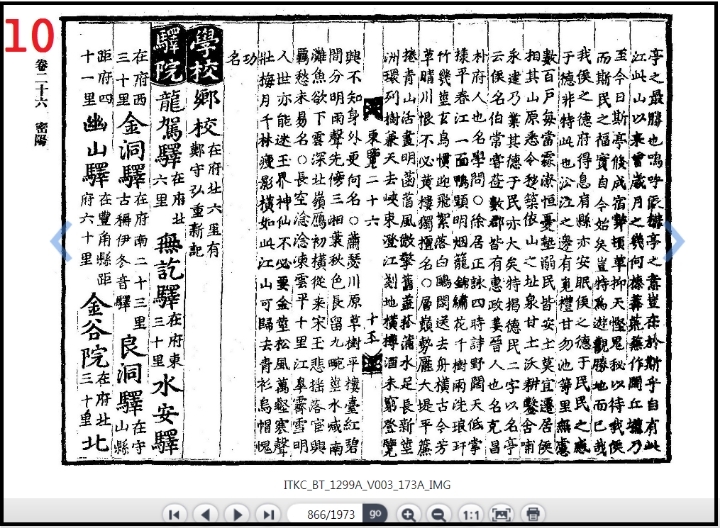This screenshot has height=528, width=720.
Task: Zoom in with the magnifier plus icon
Action: [x=408, y=515]
